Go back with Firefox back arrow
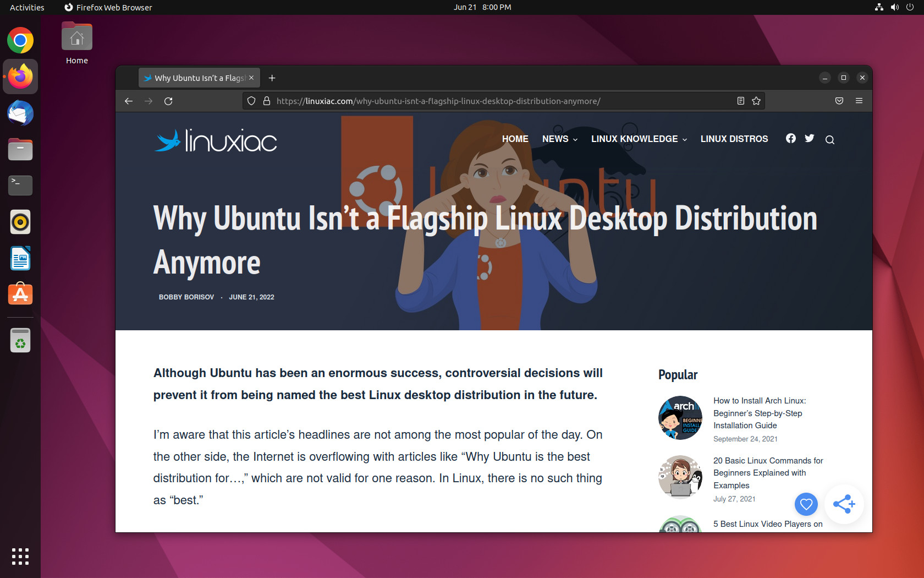 (x=129, y=101)
